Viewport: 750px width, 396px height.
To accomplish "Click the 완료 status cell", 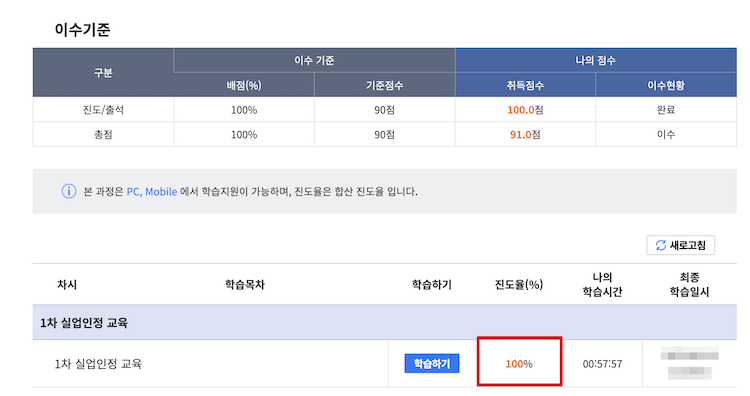I will [666, 110].
